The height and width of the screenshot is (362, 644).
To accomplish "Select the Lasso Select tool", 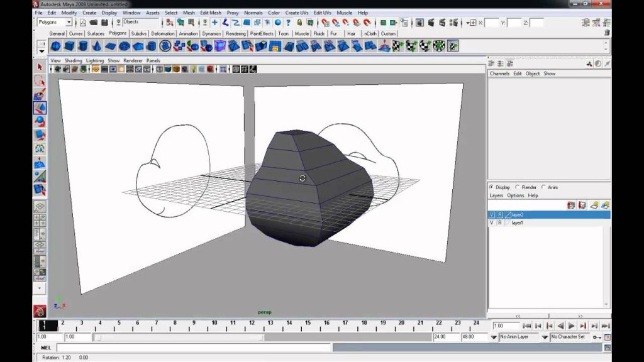I will pos(40,80).
